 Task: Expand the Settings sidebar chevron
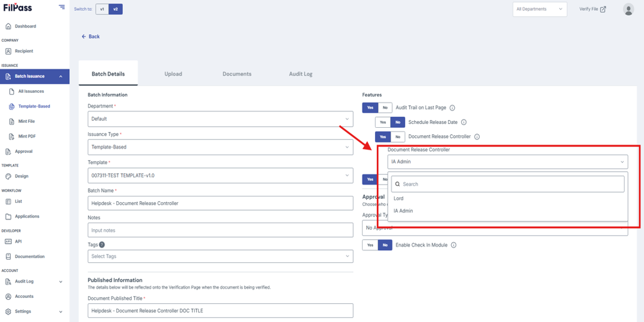(x=61, y=311)
